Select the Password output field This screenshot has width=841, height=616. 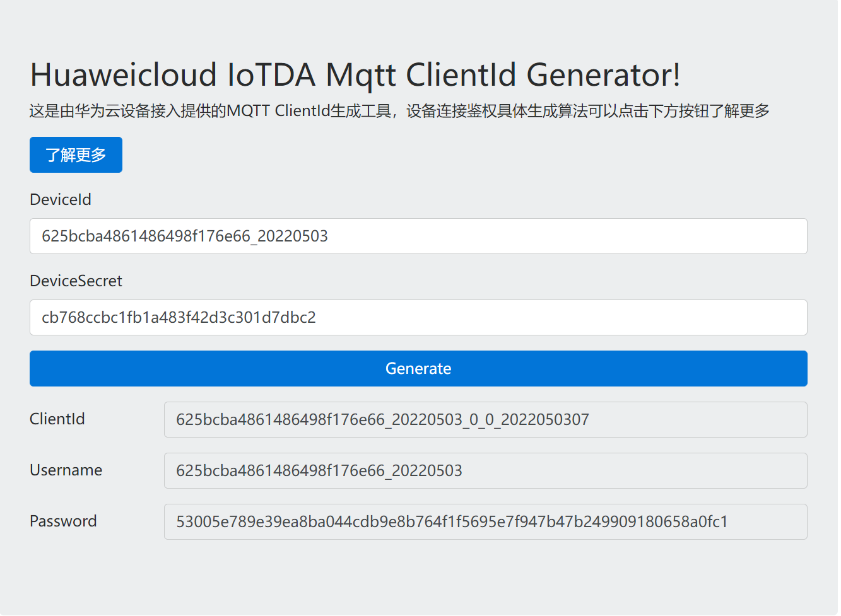tap(486, 522)
